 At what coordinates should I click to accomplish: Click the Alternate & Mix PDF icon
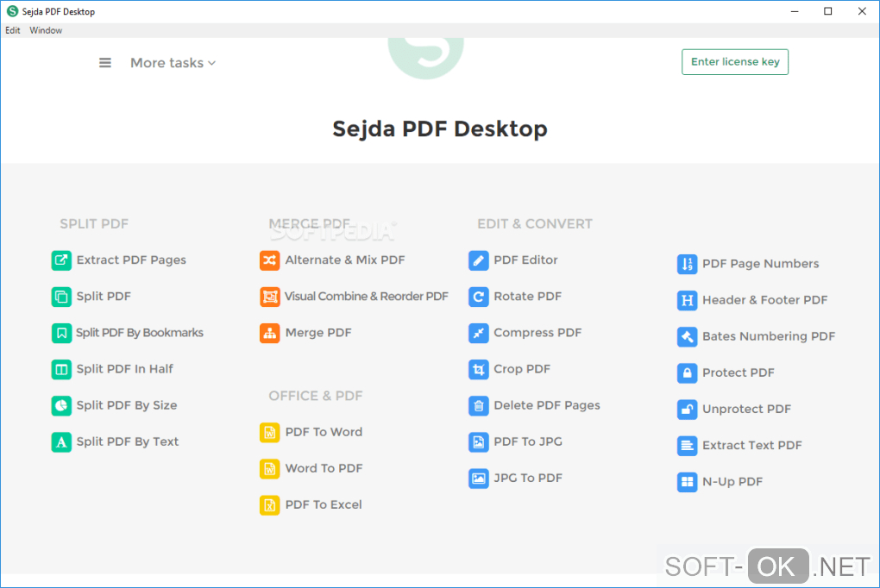coord(270,260)
